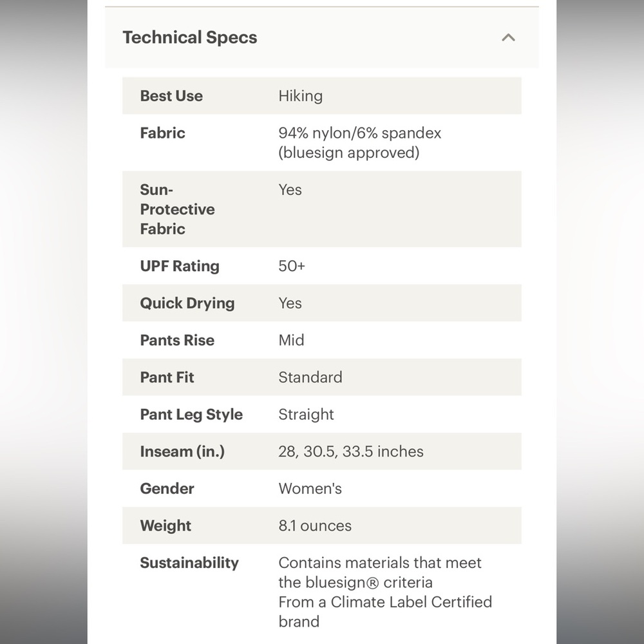Click the UPF Rating label
644x644 pixels.
tap(180, 266)
